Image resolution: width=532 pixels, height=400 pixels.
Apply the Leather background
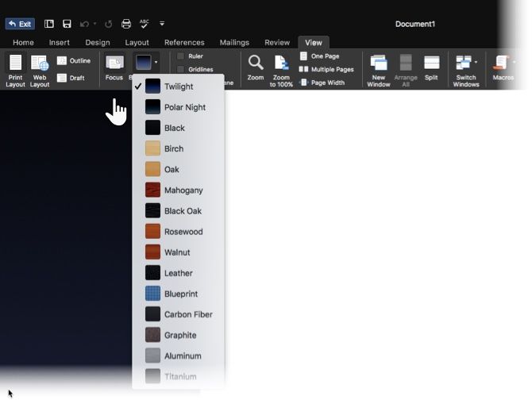179,273
